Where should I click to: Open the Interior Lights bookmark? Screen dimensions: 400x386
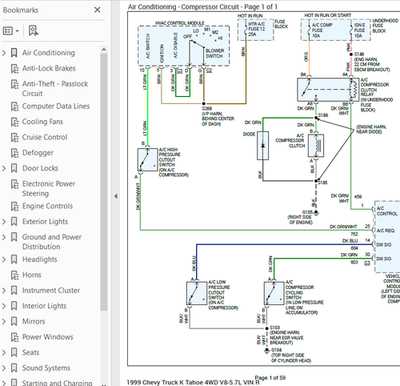44,306
